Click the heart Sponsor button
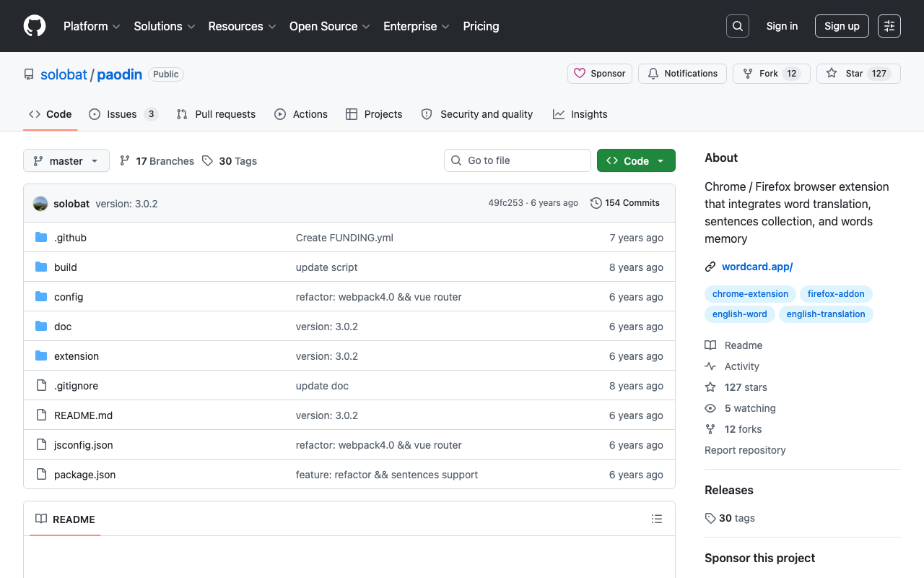This screenshot has width=924, height=578. point(600,74)
